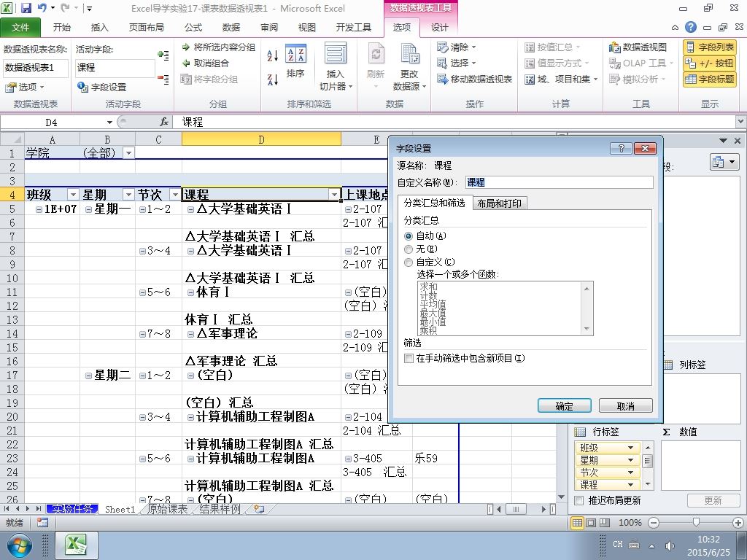Click the sort ascending A-Z icon
This screenshot has width=747, height=560.
click(273, 55)
